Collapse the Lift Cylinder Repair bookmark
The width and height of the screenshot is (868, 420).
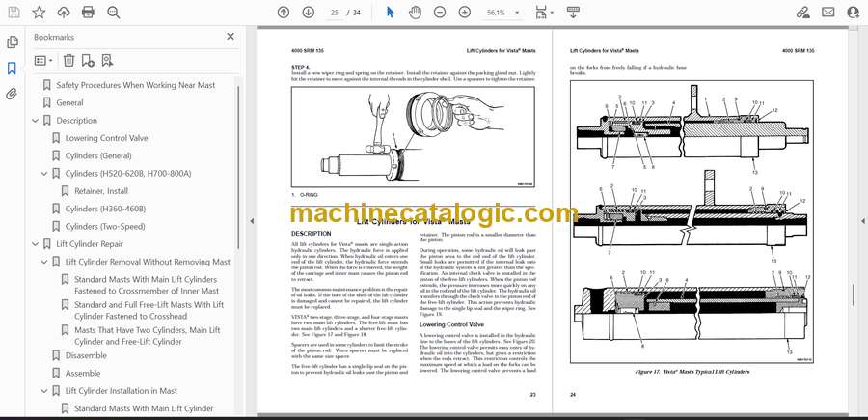click(36, 244)
